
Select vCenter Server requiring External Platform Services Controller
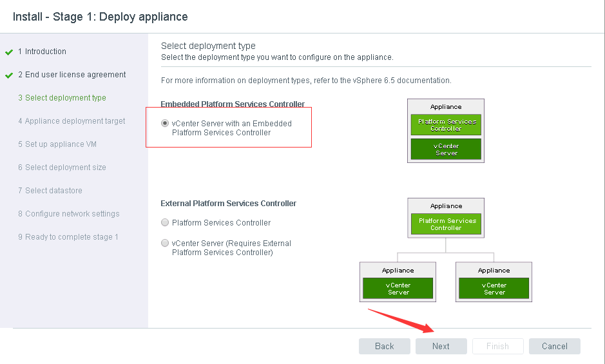[x=165, y=243]
